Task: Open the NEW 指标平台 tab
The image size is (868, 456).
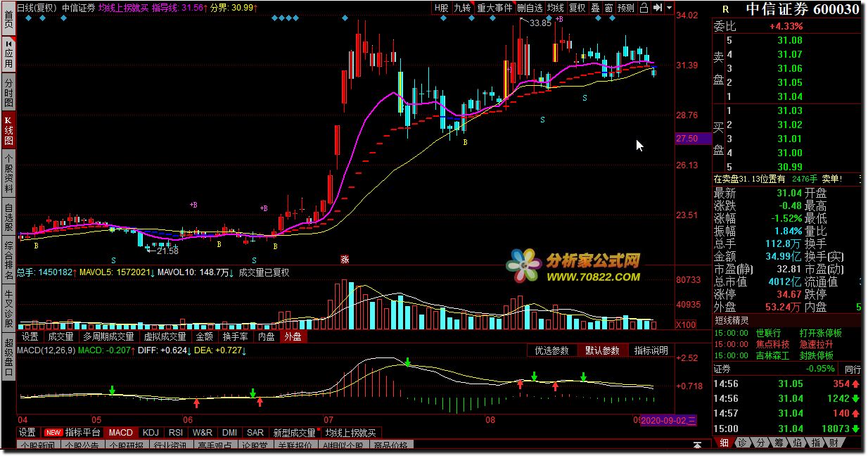Action: [72, 432]
